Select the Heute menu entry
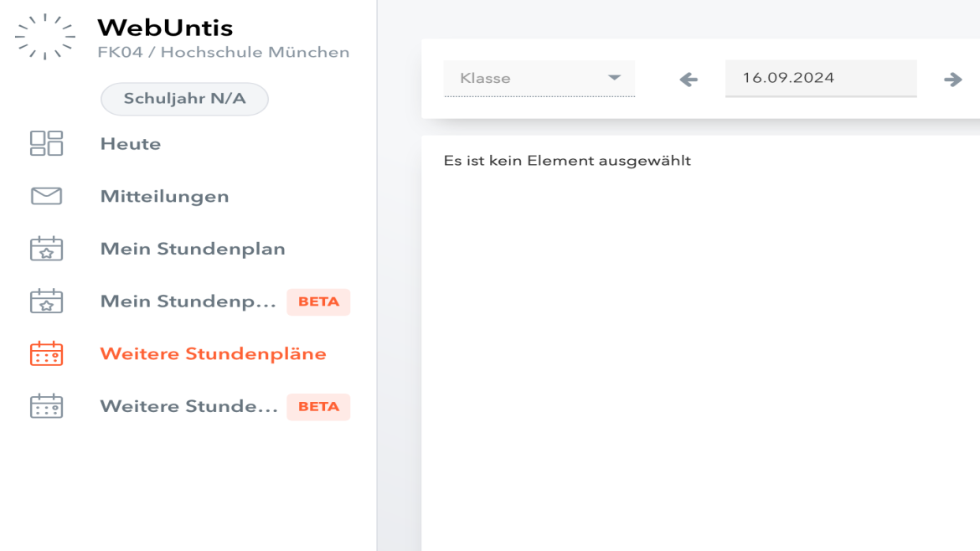 131,144
